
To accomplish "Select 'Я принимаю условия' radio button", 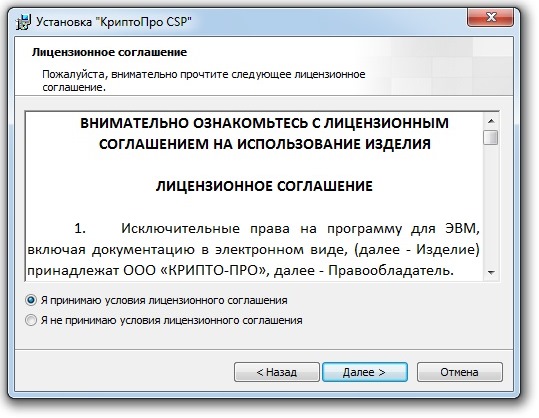I will coord(31,300).
